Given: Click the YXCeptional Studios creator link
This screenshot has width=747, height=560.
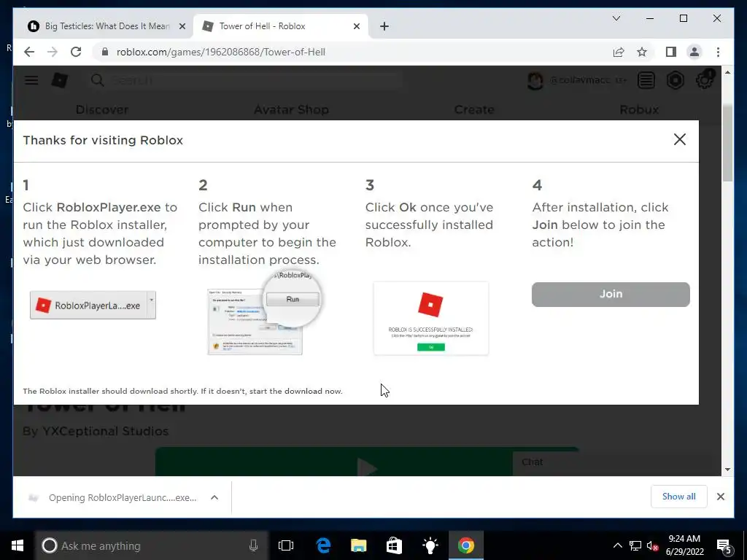Looking at the screenshot, I should coord(105,431).
